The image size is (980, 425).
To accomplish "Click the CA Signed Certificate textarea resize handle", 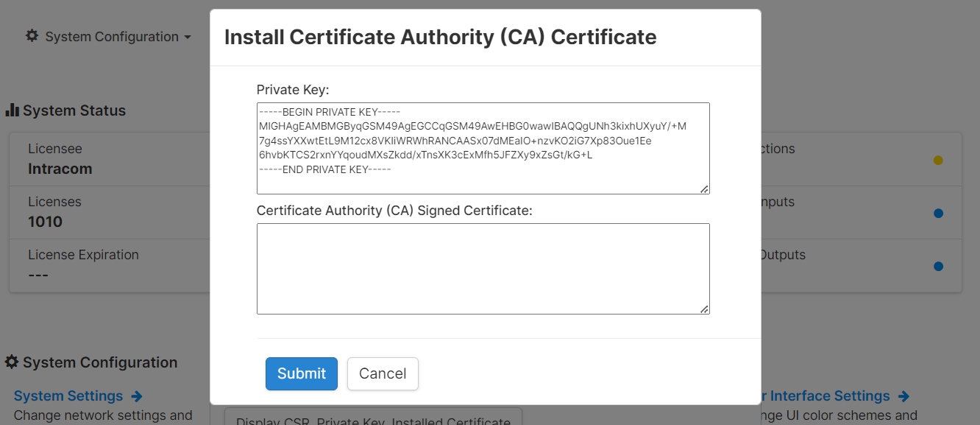I will coord(705,309).
